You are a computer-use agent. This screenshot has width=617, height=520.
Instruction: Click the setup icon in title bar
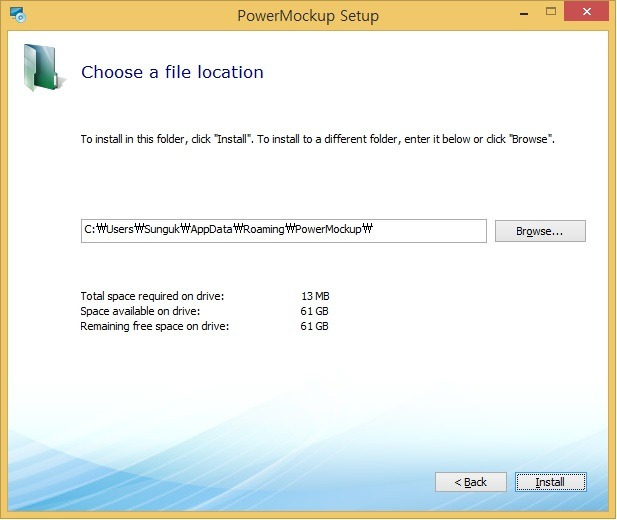[x=18, y=15]
